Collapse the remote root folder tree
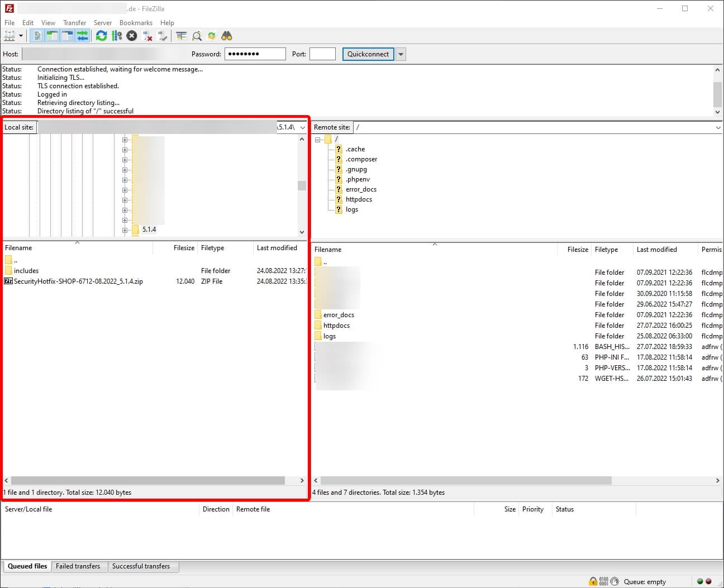 (317, 140)
